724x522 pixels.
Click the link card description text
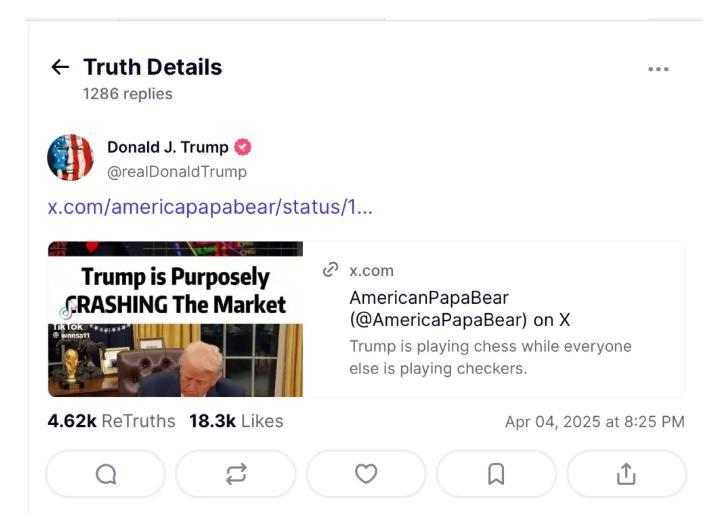pyautogui.click(x=490, y=357)
